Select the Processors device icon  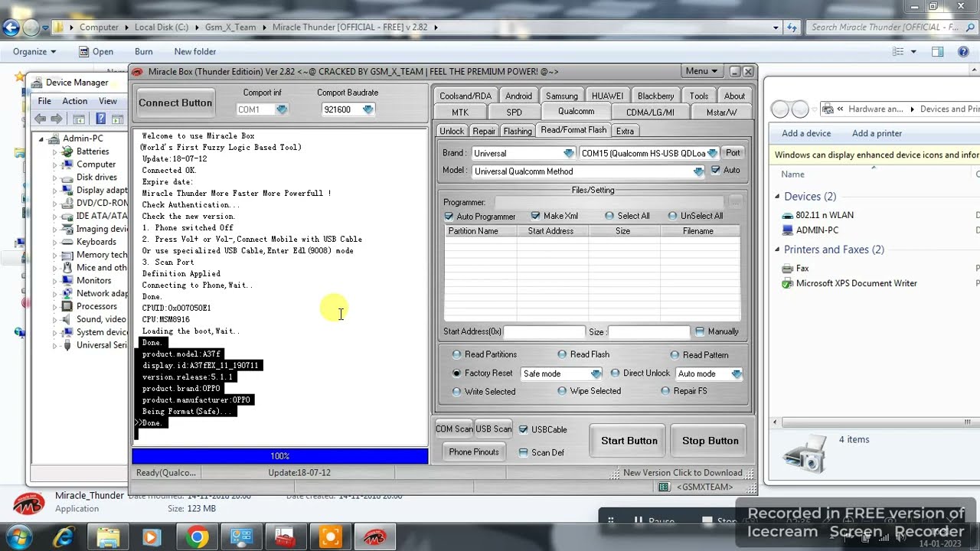68,306
